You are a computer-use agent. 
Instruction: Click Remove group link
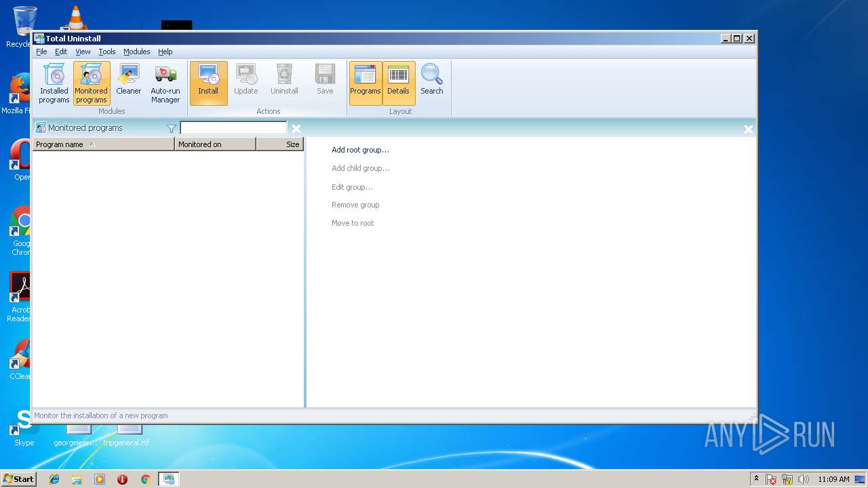coord(355,205)
